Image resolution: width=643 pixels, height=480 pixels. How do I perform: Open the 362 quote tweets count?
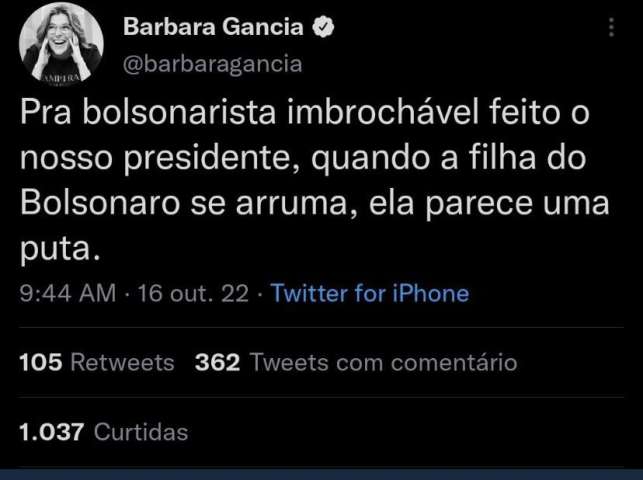217,362
